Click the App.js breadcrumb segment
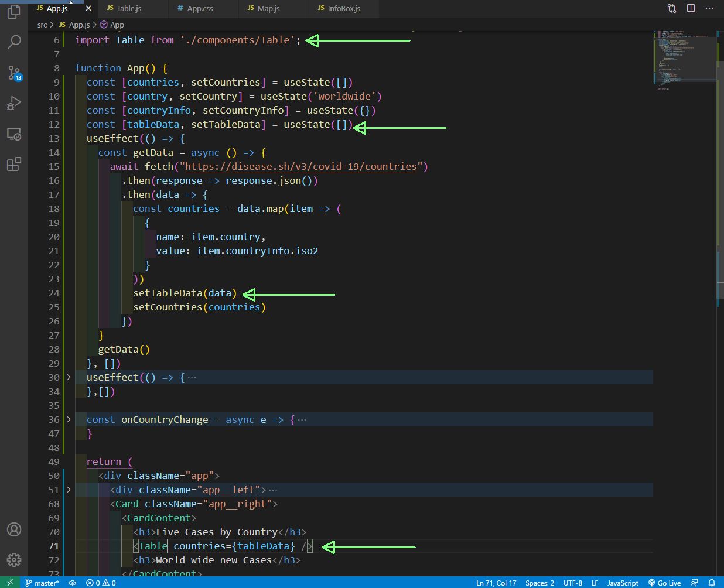724x588 pixels. (74, 25)
